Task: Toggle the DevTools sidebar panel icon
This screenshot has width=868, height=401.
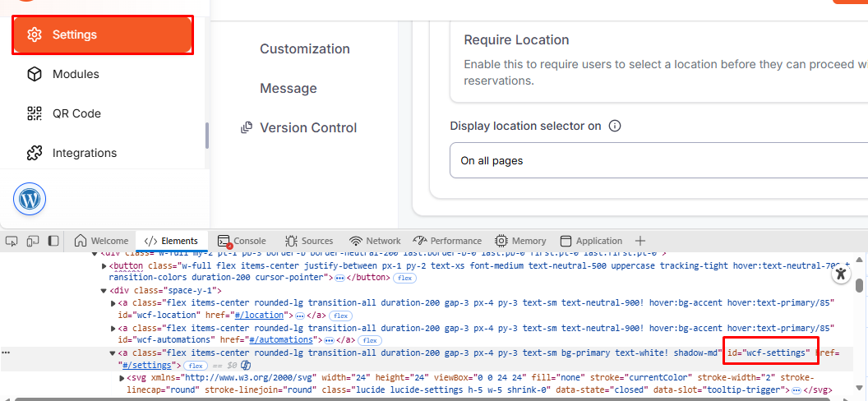Action: (53, 241)
